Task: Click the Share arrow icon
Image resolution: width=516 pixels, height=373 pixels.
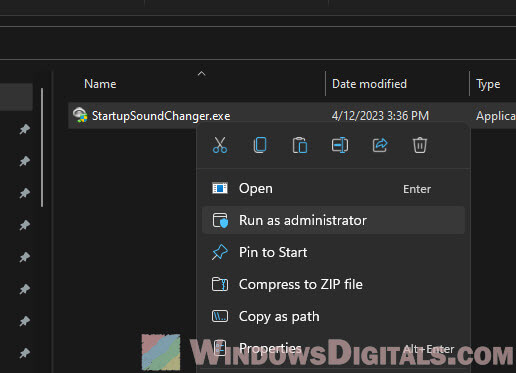Action: (x=380, y=145)
